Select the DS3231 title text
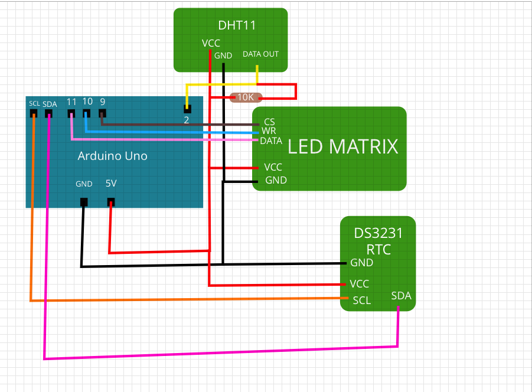The height and width of the screenshot is (392, 532). (378, 233)
